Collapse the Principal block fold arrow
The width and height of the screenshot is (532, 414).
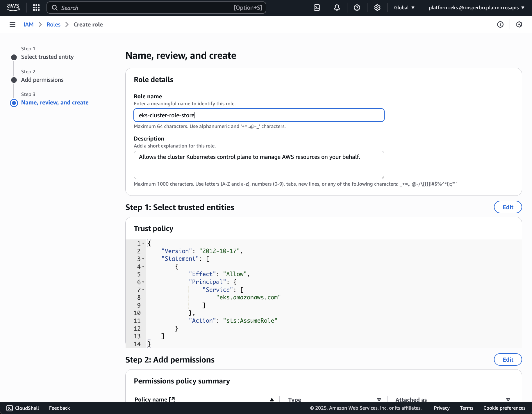[x=143, y=282]
